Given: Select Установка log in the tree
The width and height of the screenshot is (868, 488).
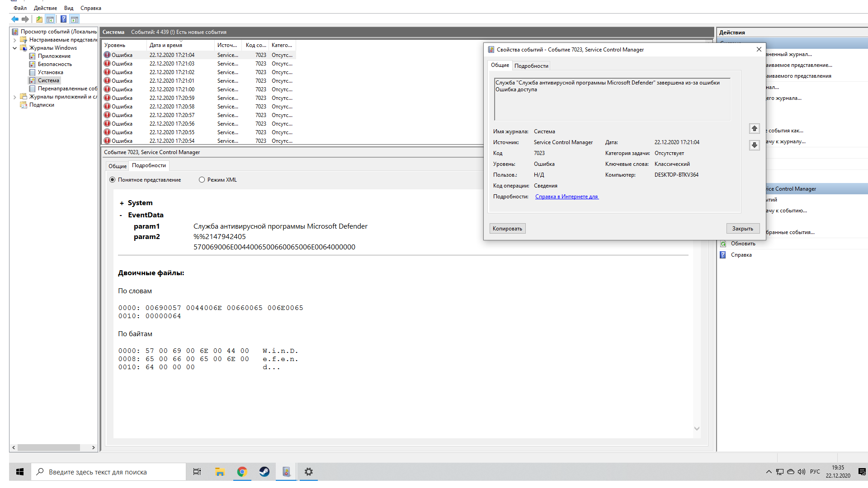Looking at the screenshot, I should [x=51, y=72].
